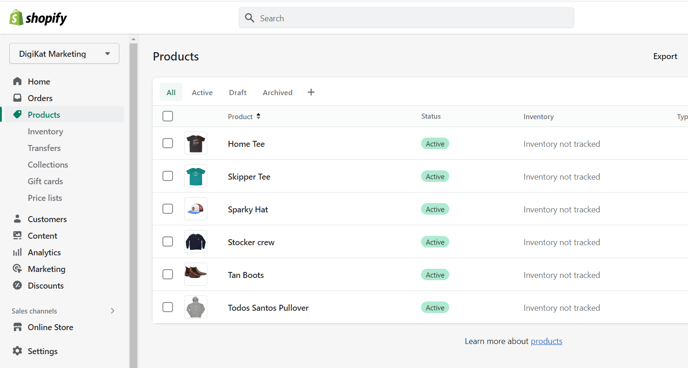Expand the Sales channels chevron
This screenshot has height=368, width=688.
tap(112, 311)
